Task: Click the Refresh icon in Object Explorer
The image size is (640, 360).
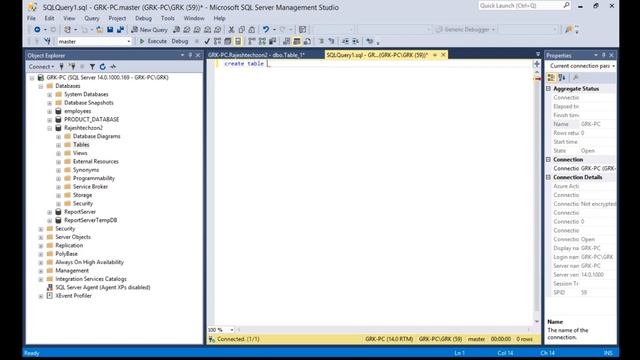Action: [102, 67]
